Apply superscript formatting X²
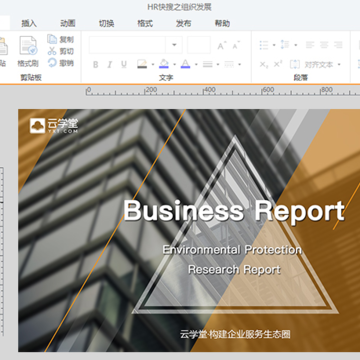Screen dimensions: 360x360 pos(278,64)
